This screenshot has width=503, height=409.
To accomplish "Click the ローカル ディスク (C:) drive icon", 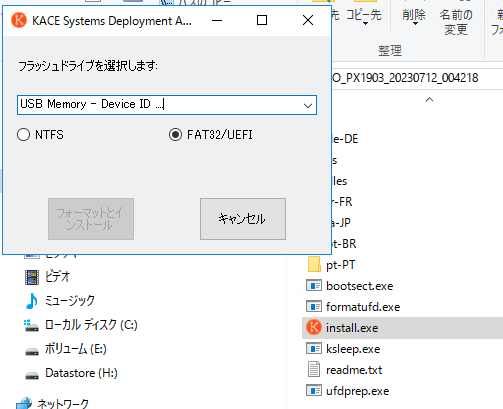I will click(32, 325).
